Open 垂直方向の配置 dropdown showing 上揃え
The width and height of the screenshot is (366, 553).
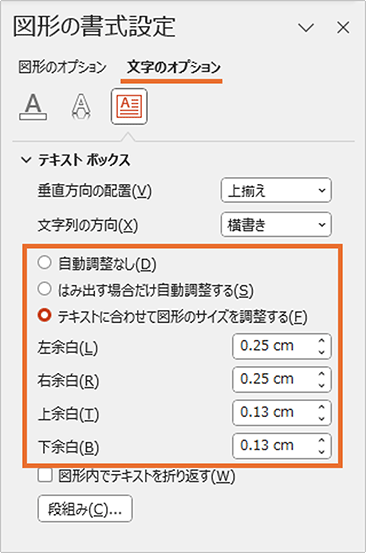[x=276, y=190]
